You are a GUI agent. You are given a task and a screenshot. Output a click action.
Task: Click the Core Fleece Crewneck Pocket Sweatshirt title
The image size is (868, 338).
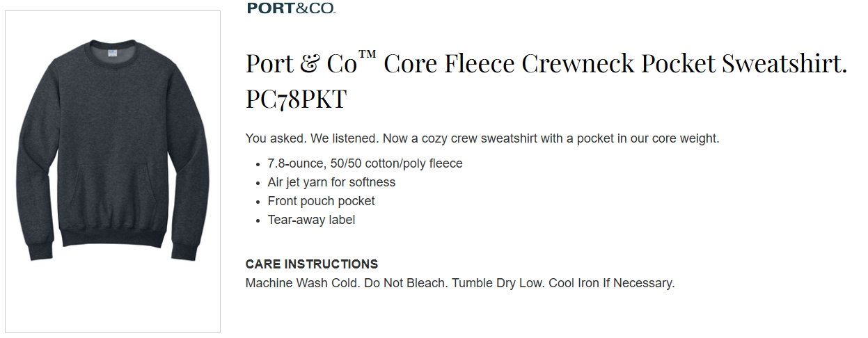[x=546, y=64]
